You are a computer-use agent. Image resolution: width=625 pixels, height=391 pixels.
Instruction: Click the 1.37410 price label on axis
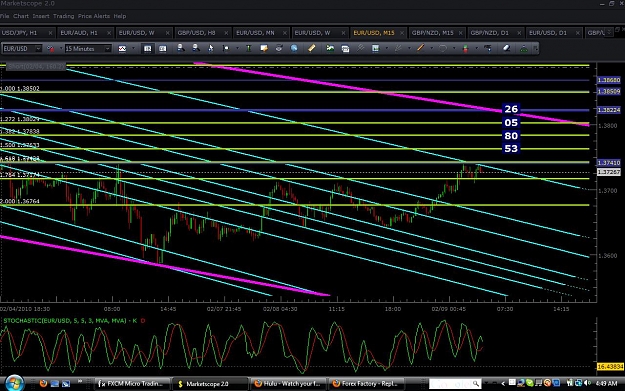click(x=609, y=163)
